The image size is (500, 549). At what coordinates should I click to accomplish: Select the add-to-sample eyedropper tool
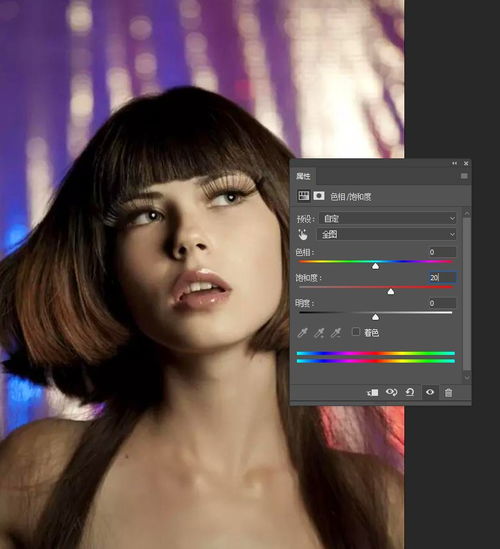click(x=319, y=333)
